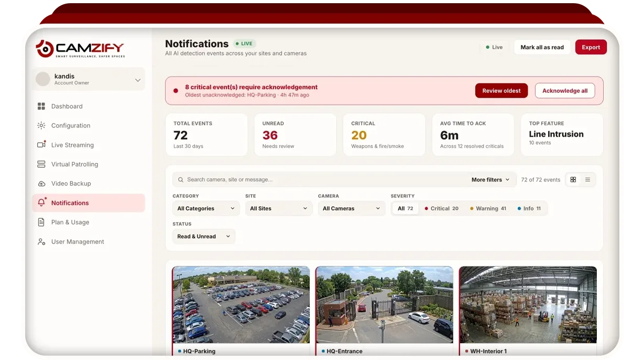The image size is (644, 363).
Task: Switch to grid view layout
Action: pos(573,180)
